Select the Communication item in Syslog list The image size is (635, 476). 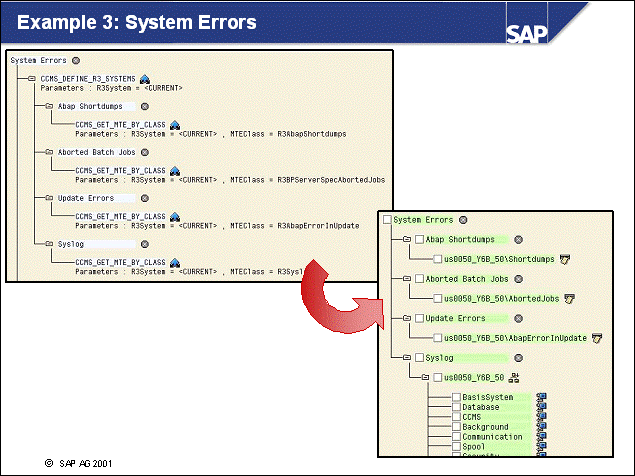pyautogui.click(x=492, y=437)
